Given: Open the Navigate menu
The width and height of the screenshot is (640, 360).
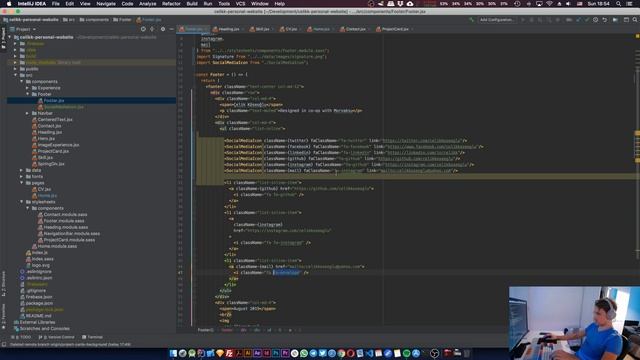Looking at the screenshot, I should pyautogui.click(x=106, y=4).
